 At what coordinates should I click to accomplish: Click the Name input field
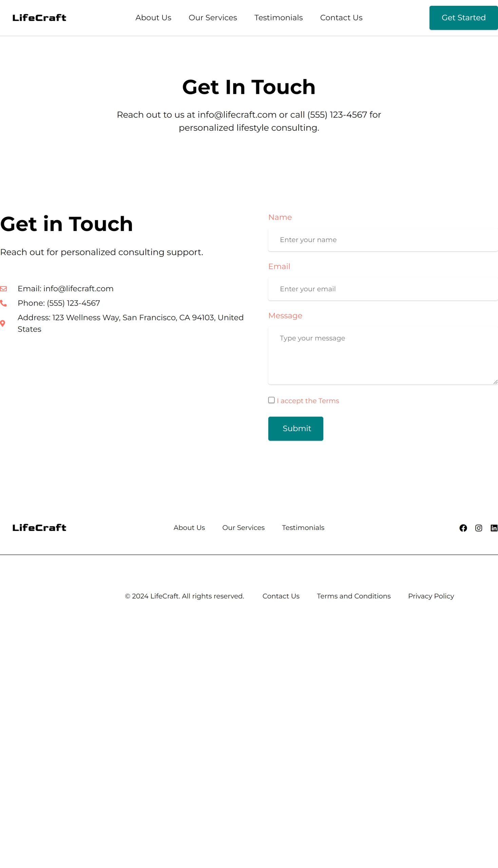(x=383, y=240)
